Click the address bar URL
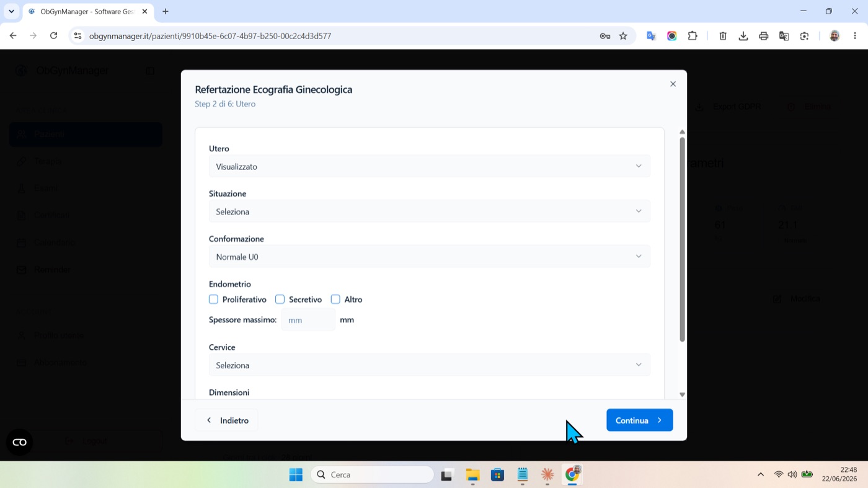The image size is (868, 488). coord(210,36)
